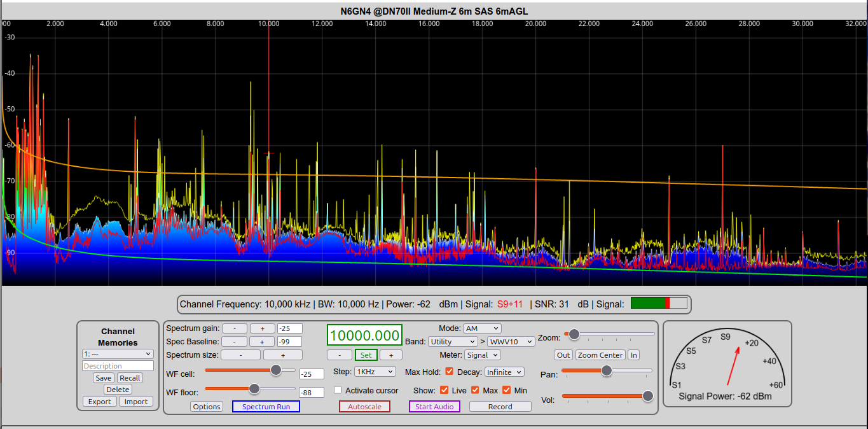Shrink spectrum size with minus button

click(241, 355)
